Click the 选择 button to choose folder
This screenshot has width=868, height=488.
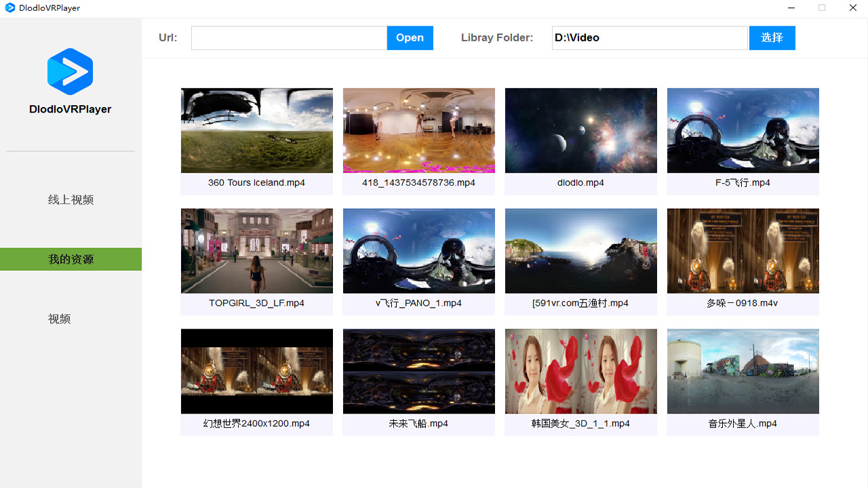click(x=772, y=37)
